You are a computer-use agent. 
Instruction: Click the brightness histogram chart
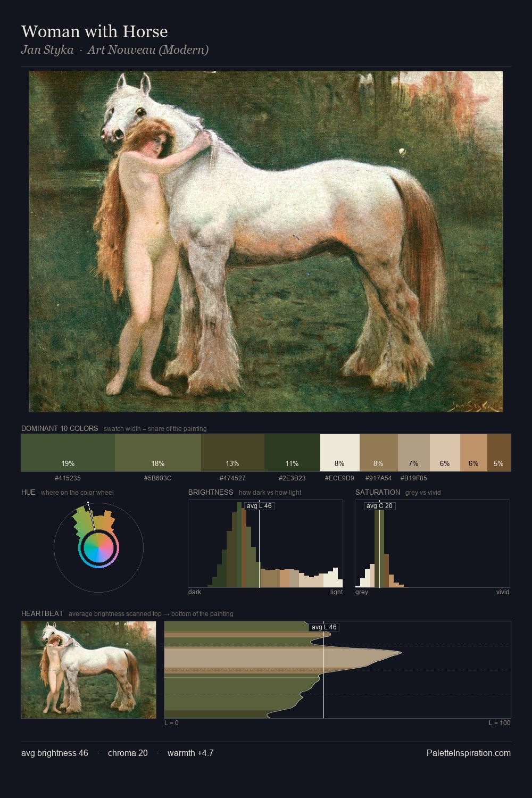tap(265, 544)
